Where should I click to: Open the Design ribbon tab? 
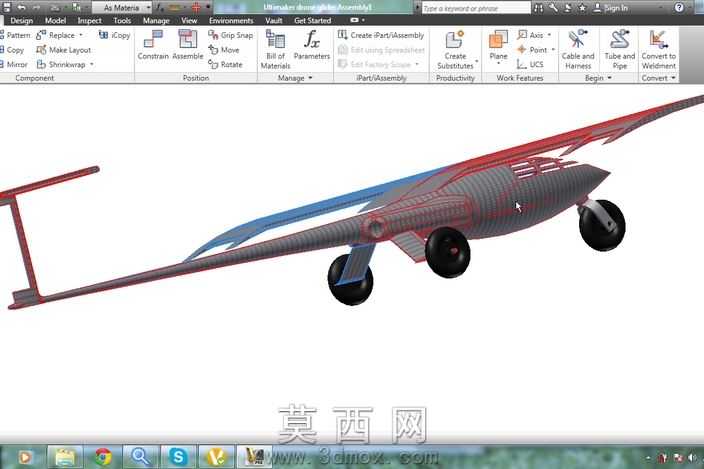click(21, 21)
